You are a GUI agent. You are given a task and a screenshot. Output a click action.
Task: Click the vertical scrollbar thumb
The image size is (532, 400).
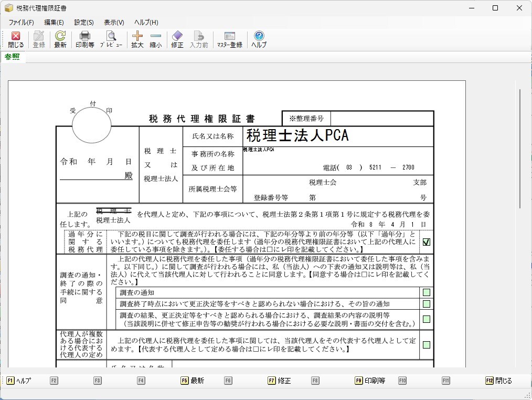click(x=519, y=149)
